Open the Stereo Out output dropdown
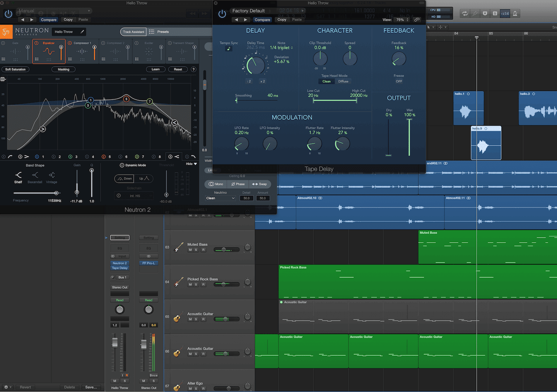 (120, 287)
